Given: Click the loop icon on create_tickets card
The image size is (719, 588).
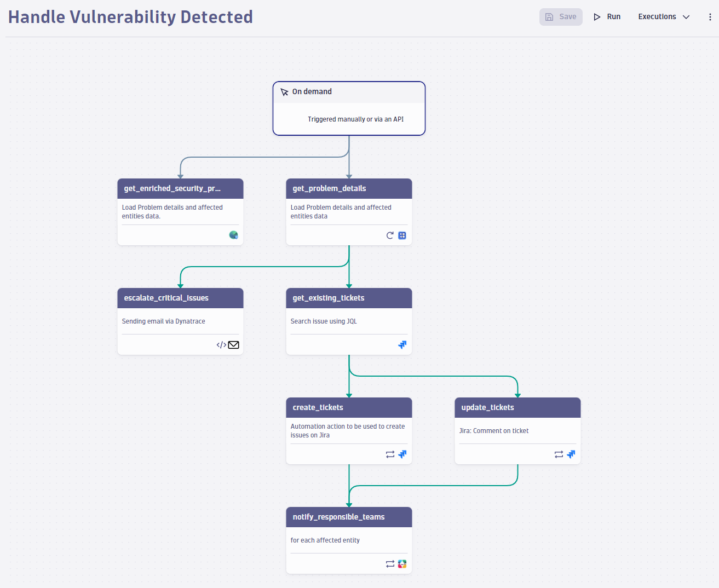Looking at the screenshot, I should [x=390, y=454].
